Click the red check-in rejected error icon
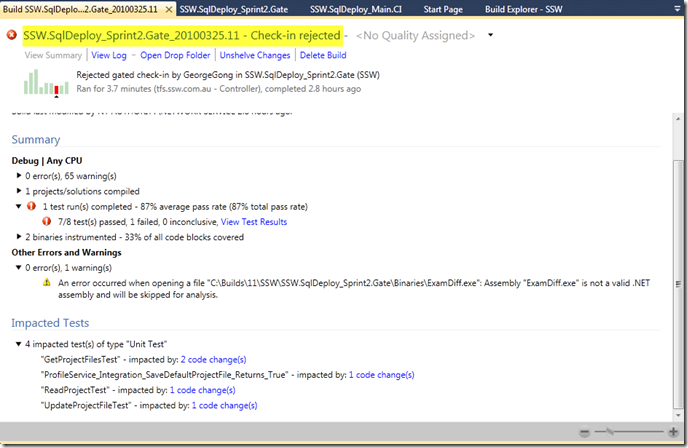688x448 pixels. pos(12,35)
